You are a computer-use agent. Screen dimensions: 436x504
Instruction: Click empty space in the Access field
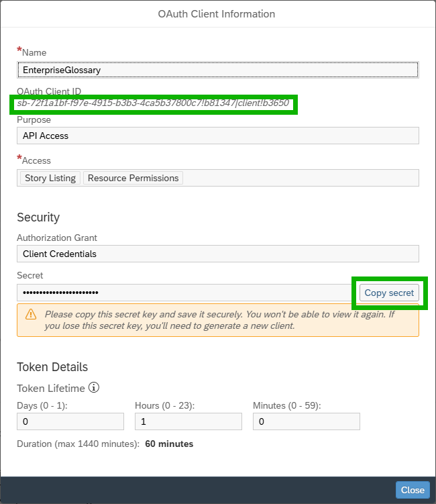[302, 178]
